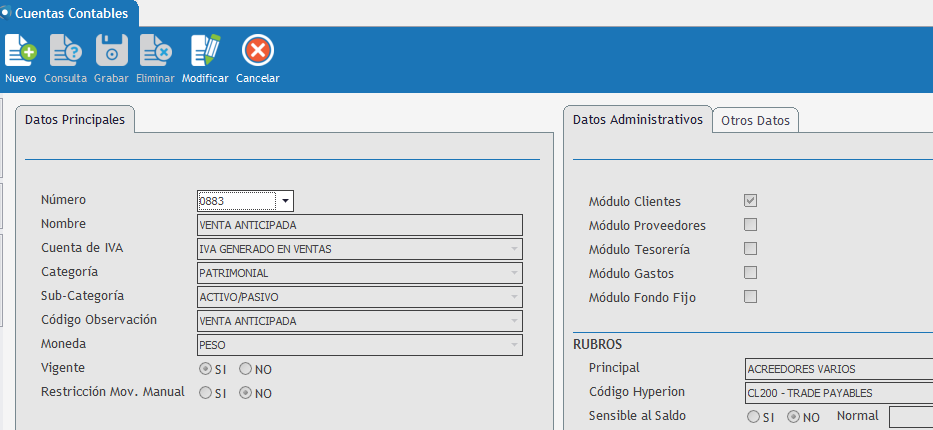Select NO for Vigente

pos(245,369)
